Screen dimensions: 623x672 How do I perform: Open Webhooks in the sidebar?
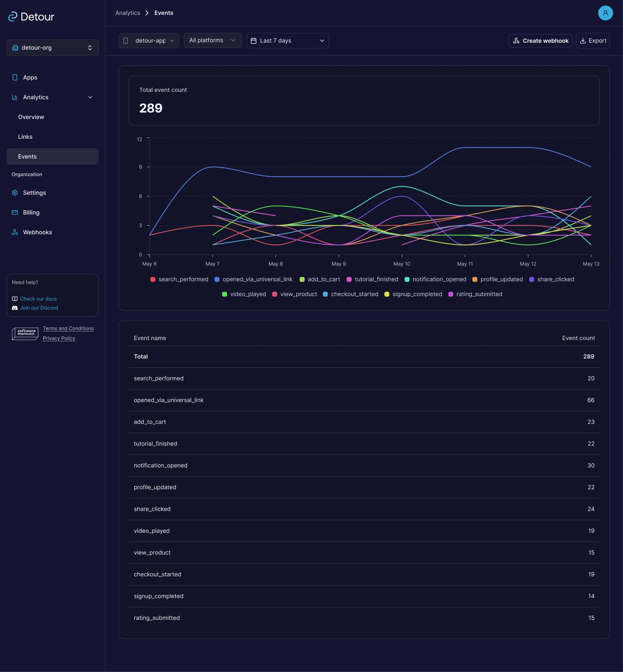(x=52, y=232)
